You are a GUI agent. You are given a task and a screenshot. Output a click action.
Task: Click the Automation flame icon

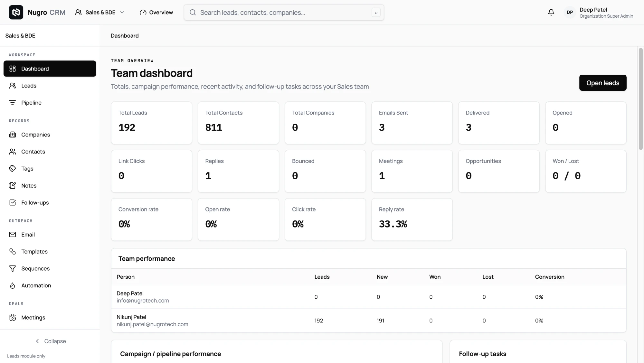(13, 285)
